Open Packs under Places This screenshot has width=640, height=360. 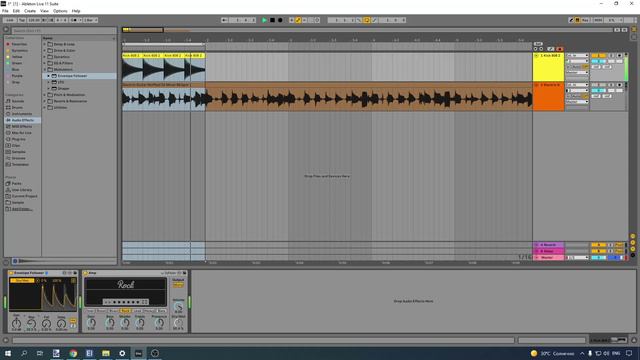click(x=16, y=183)
